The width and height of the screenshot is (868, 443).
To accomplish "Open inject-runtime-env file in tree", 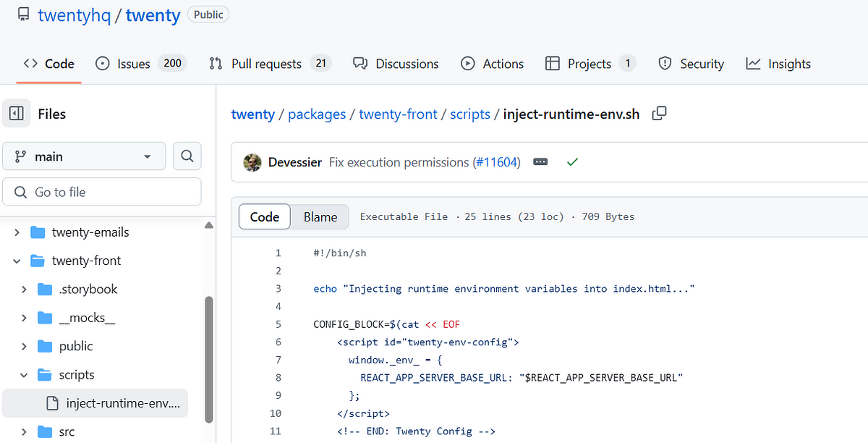I will pos(95,403).
